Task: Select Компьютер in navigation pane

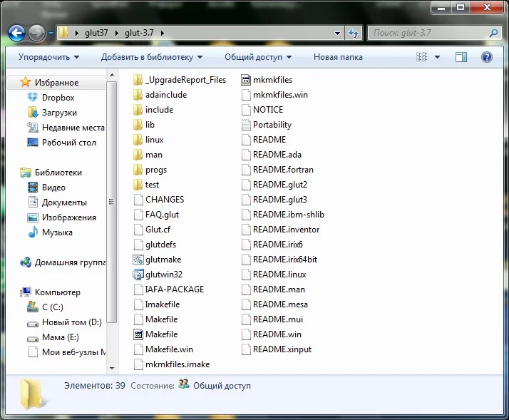Action: pyautogui.click(x=58, y=292)
